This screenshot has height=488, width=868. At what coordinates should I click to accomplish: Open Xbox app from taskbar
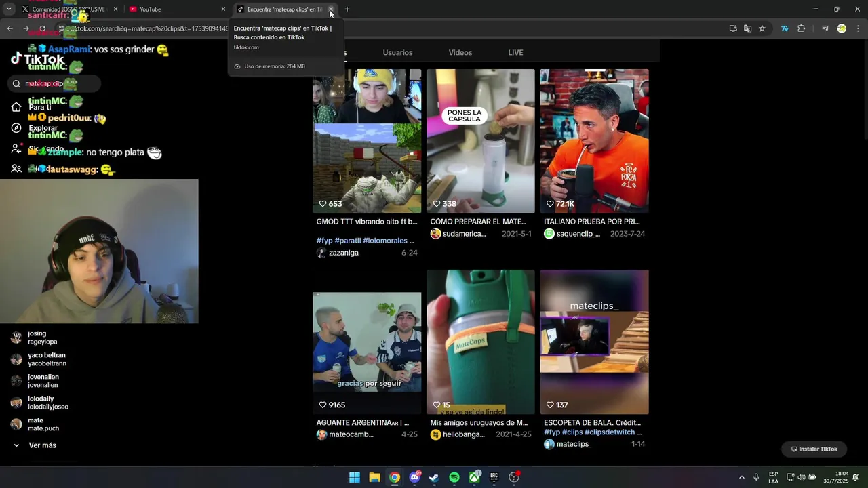pyautogui.click(x=475, y=477)
